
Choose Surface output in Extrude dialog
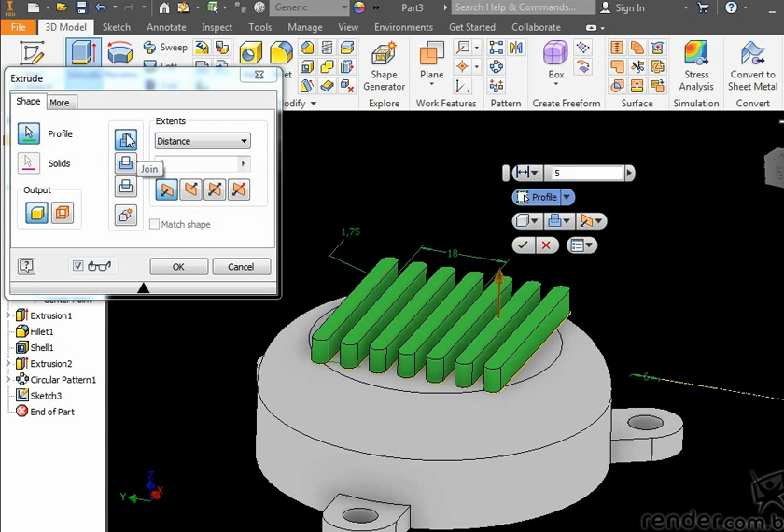point(63,213)
